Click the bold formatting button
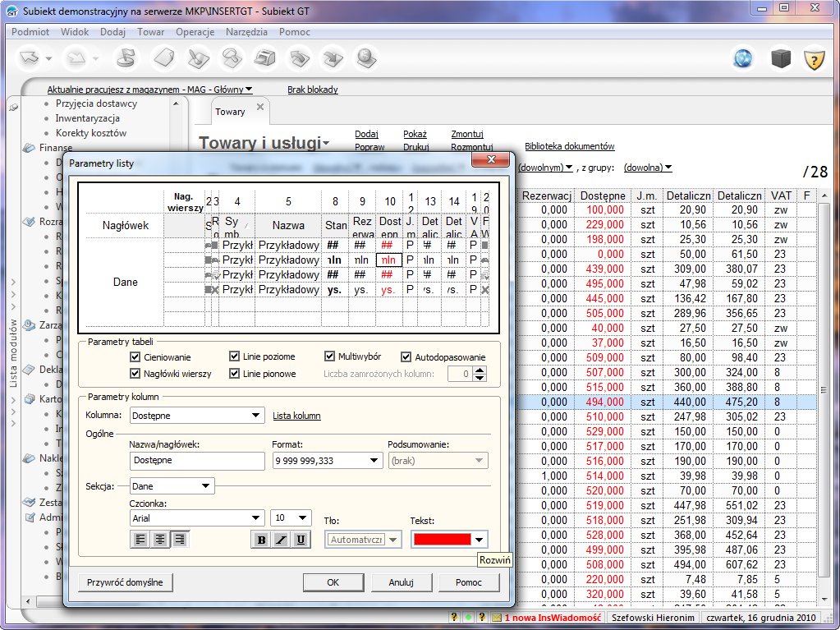 (261, 540)
